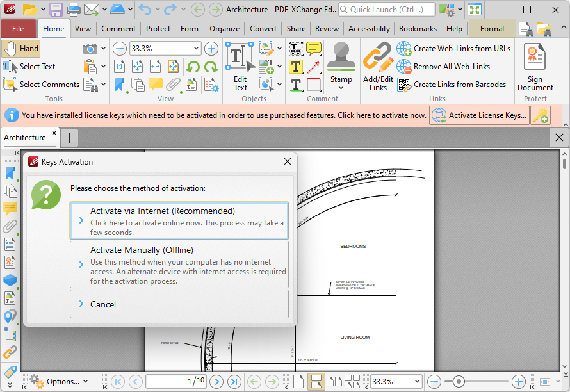Image resolution: width=570 pixels, height=392 pixels.
Task: Click the Undo arrow in title bar
Action: (x=145, y=10)
